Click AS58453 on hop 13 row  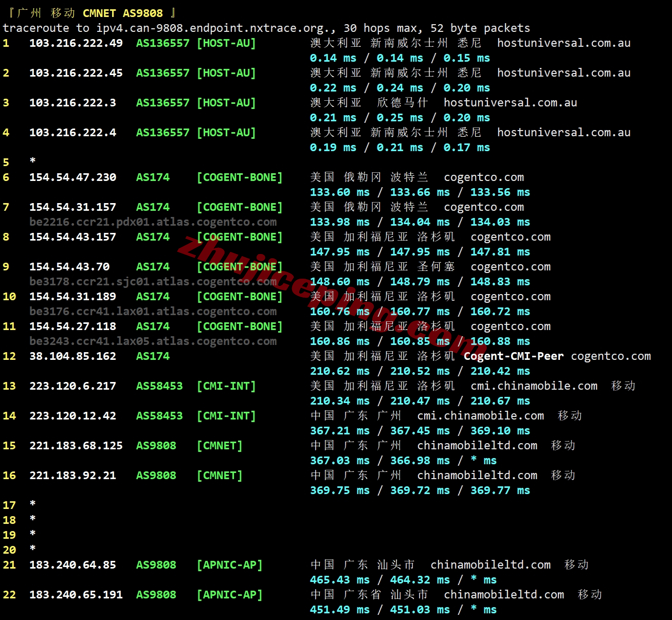pyautogui.click(x=159, y=386)
